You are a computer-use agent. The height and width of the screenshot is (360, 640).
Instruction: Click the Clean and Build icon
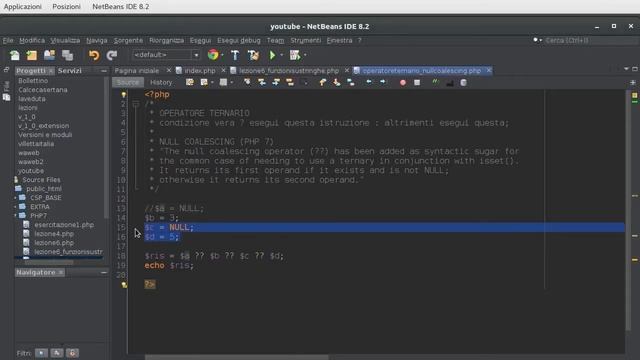tap(253, 55)
